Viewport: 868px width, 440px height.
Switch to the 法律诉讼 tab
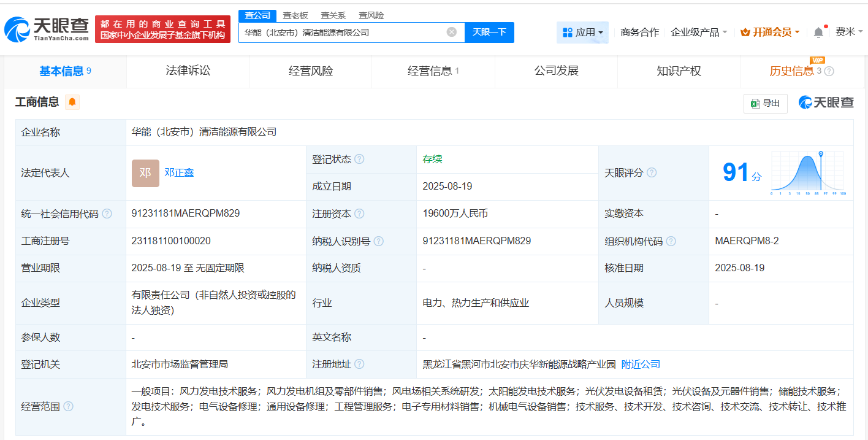[x=188, y=71]
